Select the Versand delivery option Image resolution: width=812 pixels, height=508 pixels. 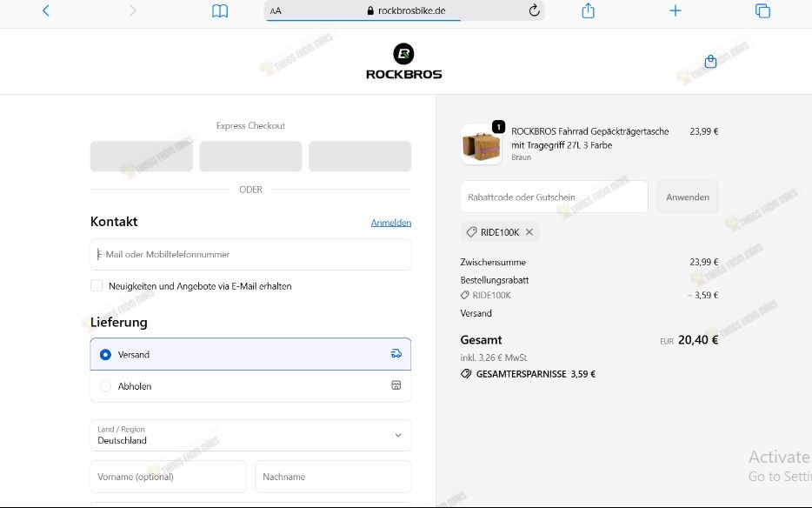(x=106, y=355)
